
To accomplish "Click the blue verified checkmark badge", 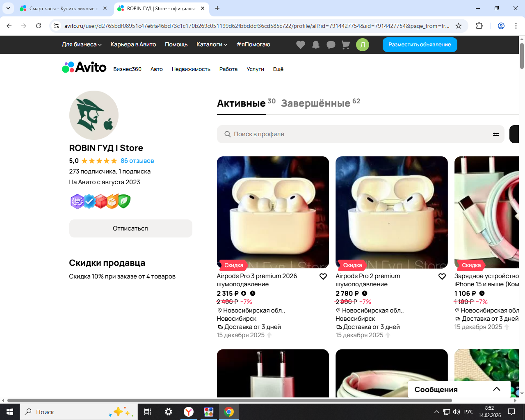I will pyautogui.click(x=89, y=201).
